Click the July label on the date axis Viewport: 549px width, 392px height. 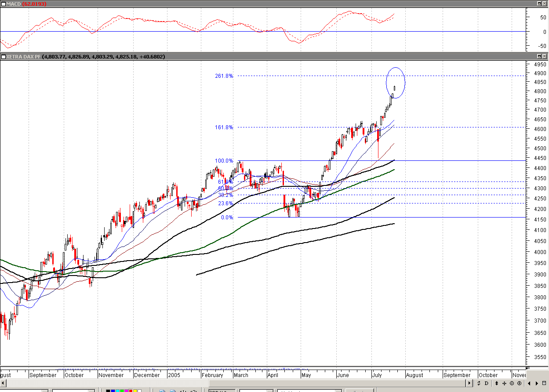377,375
